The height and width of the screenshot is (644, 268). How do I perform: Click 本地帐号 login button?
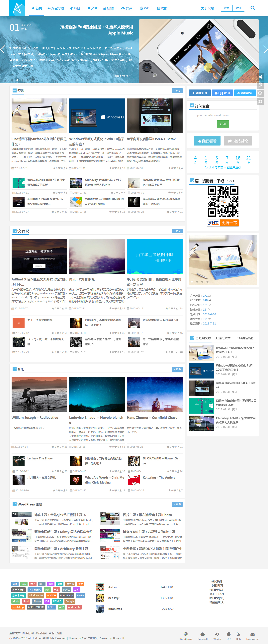click(x=200, y=93)
